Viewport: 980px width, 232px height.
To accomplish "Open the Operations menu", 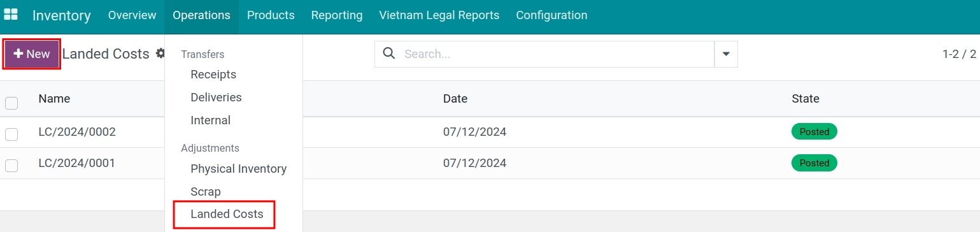I will (x=201, y=15).
